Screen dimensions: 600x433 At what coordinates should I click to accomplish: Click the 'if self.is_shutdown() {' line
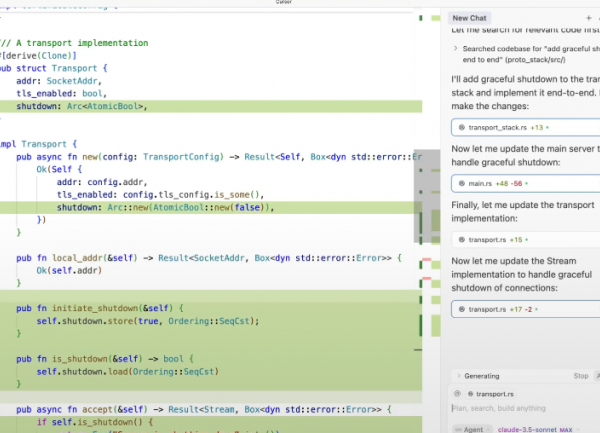pos(95,422)
